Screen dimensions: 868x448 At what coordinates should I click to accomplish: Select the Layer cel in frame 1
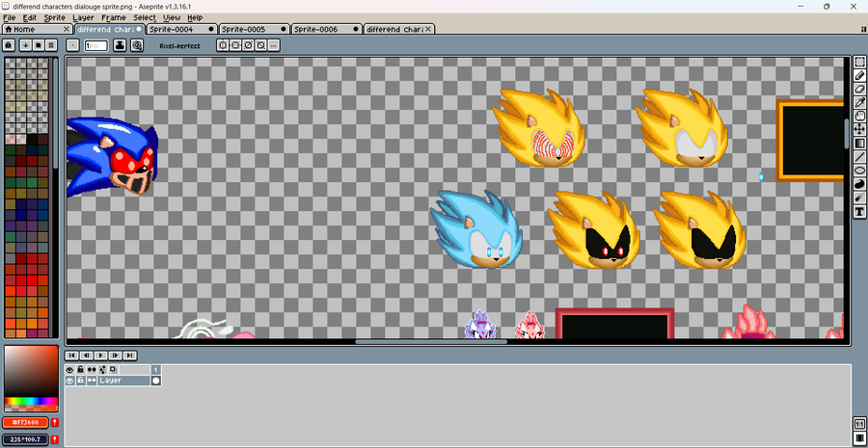156,381
